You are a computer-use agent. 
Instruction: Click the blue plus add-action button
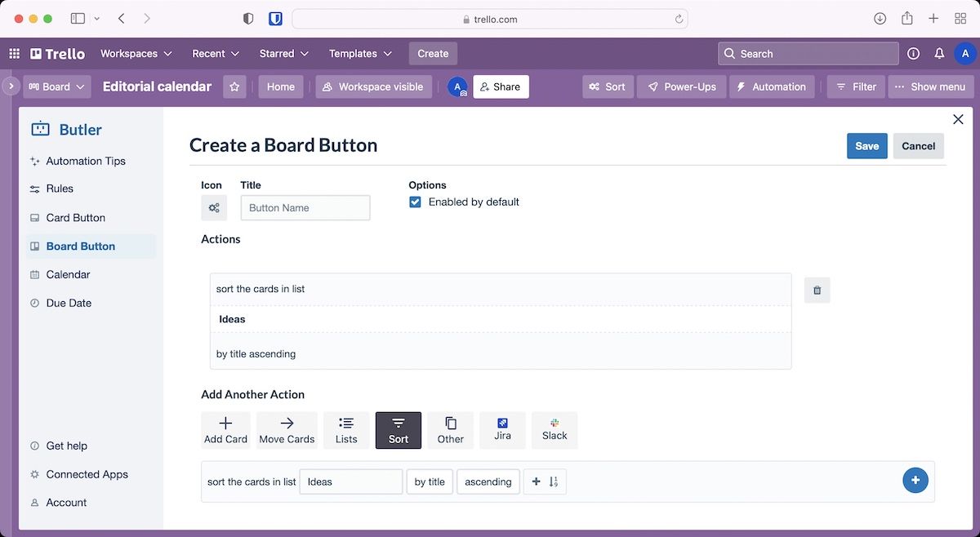coord(915,481)
